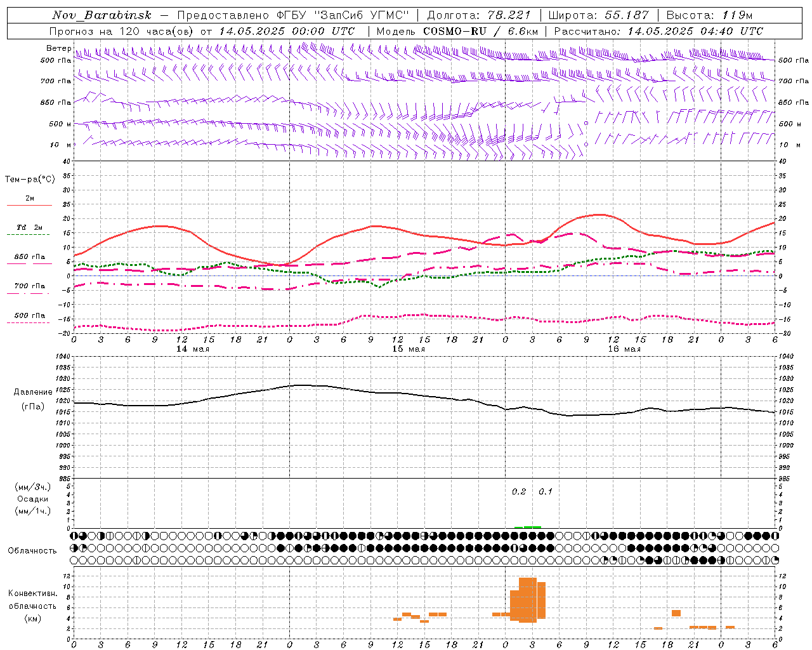Click the precipitation value 0.2

tap(519, 491)
